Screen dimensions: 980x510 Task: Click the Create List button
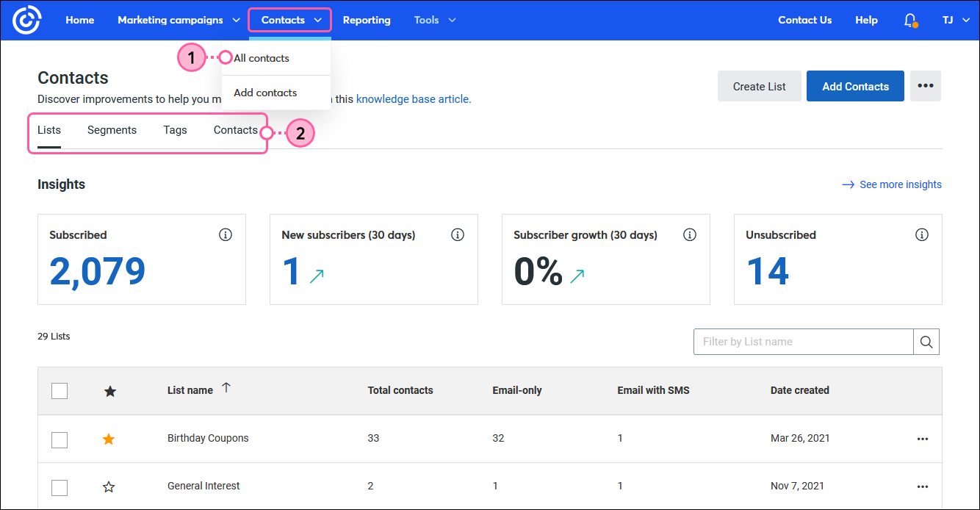click(x=759, y=86)
